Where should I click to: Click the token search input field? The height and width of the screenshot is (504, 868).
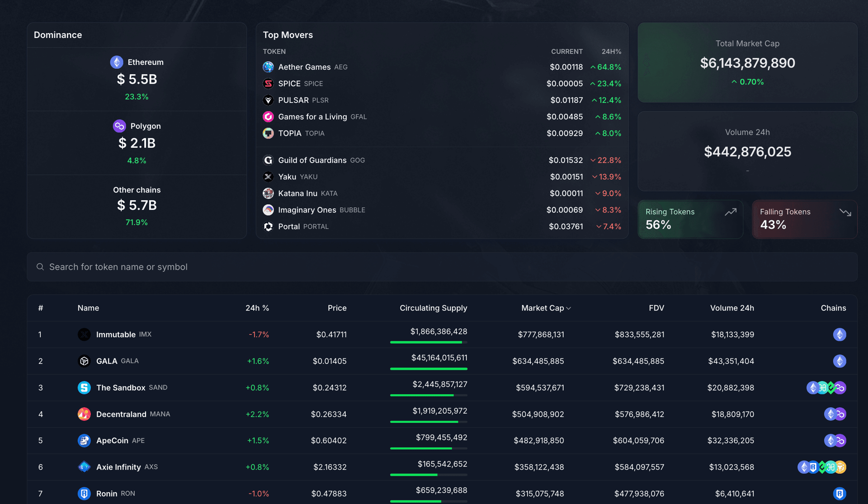click(181, 267)
